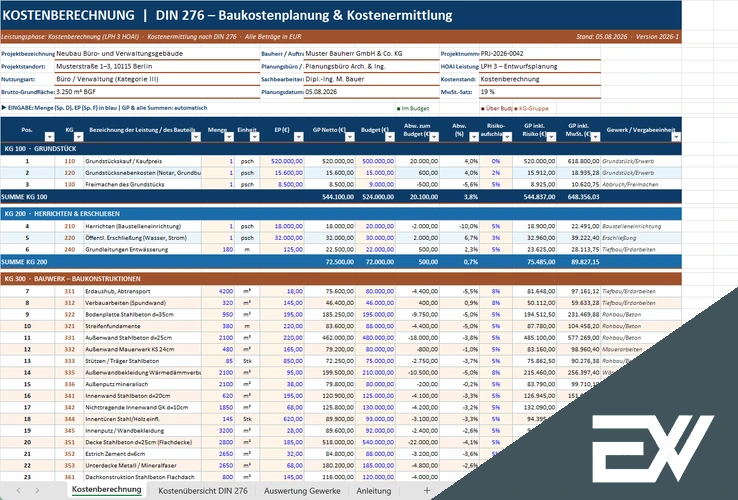Screen dimensions: 738x500
Task: Select Bauherr field 'Muster Bauherr GmbH & Co. KG'
Action: point(371,54)
